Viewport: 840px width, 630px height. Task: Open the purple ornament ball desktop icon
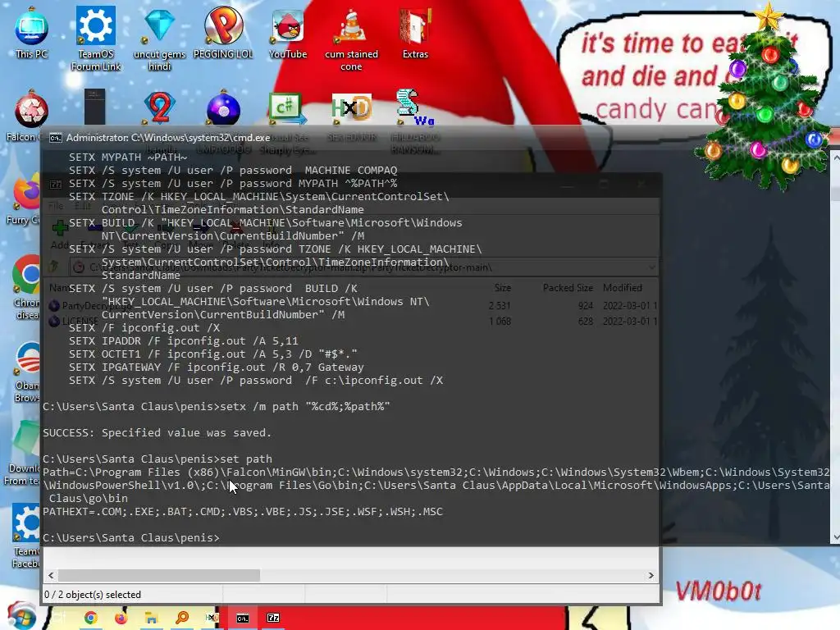click(223, 109)
